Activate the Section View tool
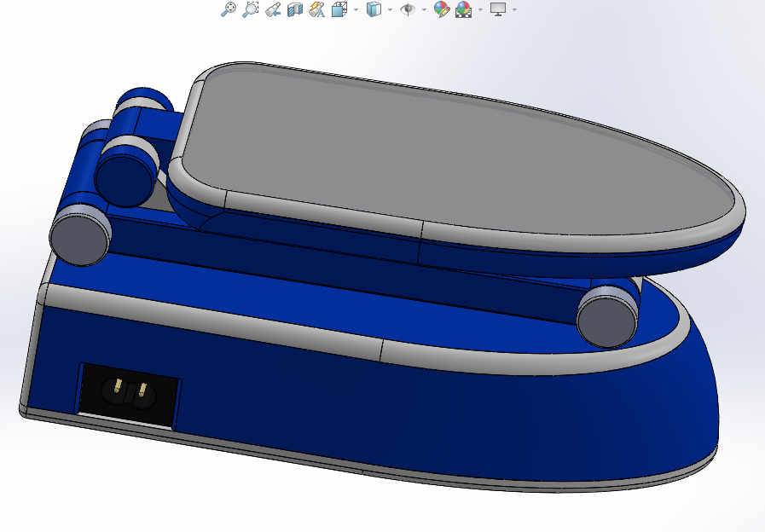Screen dimensions: 765x532 pyautogui.click(x=295, y=9)
